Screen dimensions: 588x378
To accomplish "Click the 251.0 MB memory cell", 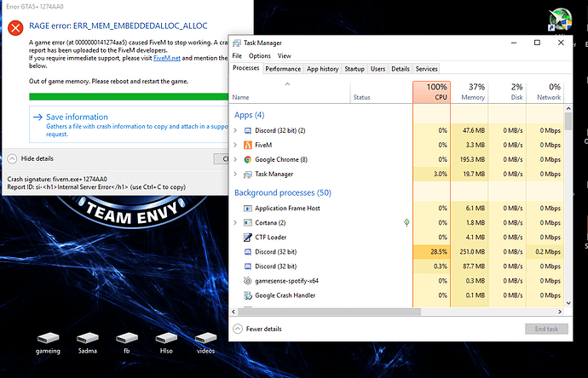I will (470, 252).
